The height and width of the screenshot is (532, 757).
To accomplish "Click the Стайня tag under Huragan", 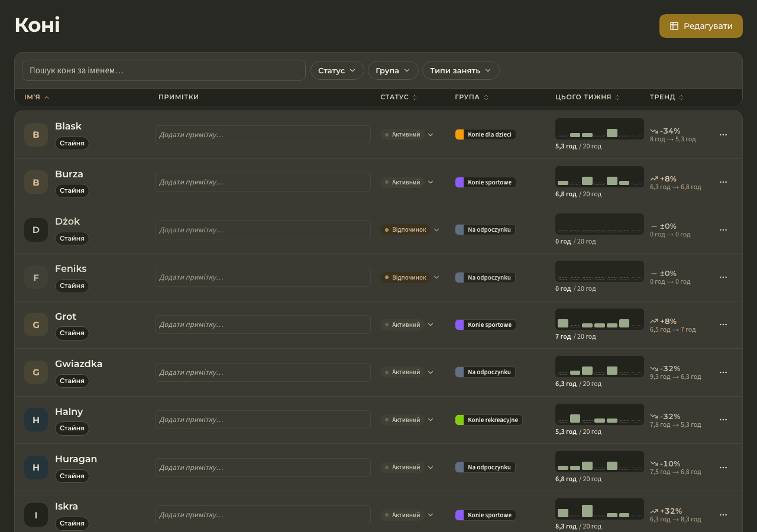I will (72, 476).
